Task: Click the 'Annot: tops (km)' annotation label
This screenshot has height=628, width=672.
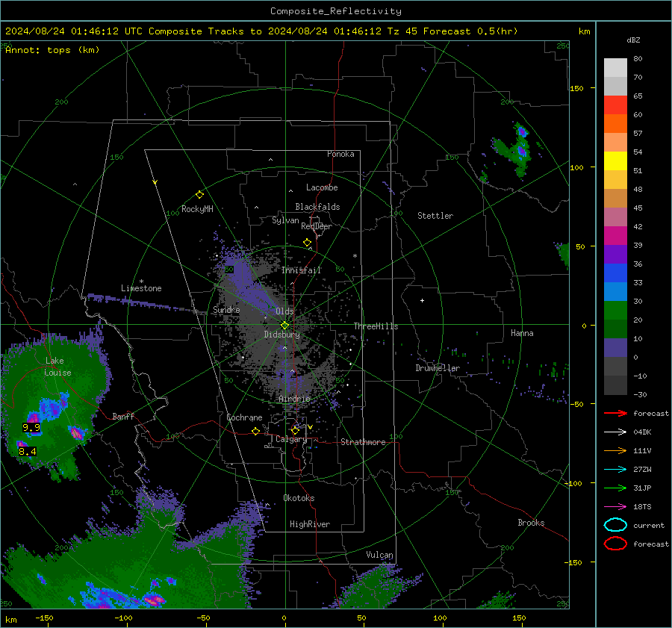Action: [52, 50]
